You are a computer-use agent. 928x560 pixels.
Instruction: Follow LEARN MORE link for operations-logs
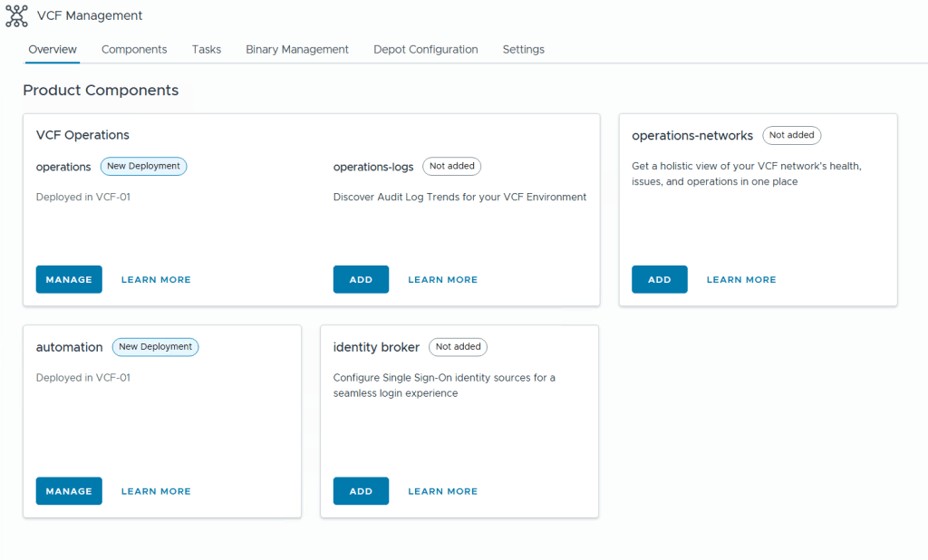[x=442, y=280]
